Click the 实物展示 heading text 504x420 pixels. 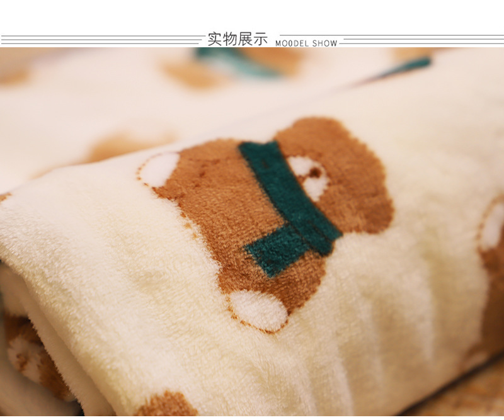[238, 39]
